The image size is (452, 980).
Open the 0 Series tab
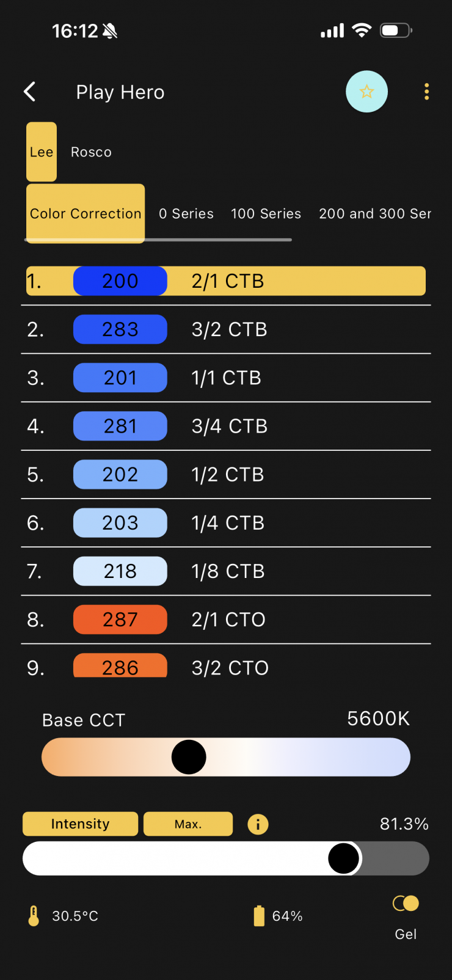[x=186, y=214]
